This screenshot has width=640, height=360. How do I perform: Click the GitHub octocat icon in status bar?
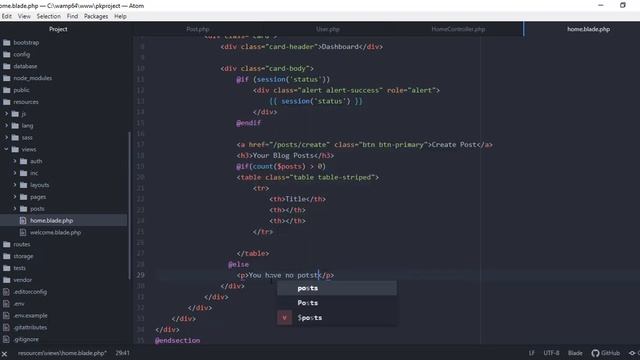595,353
